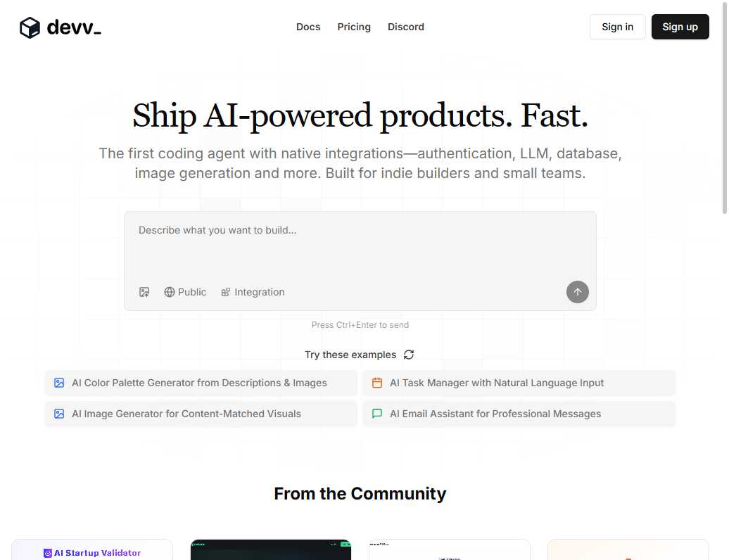Click the chat icon on AI Email Assistant example
The image size is (729, 560).
pyautogui.click(x=377, y=414)
